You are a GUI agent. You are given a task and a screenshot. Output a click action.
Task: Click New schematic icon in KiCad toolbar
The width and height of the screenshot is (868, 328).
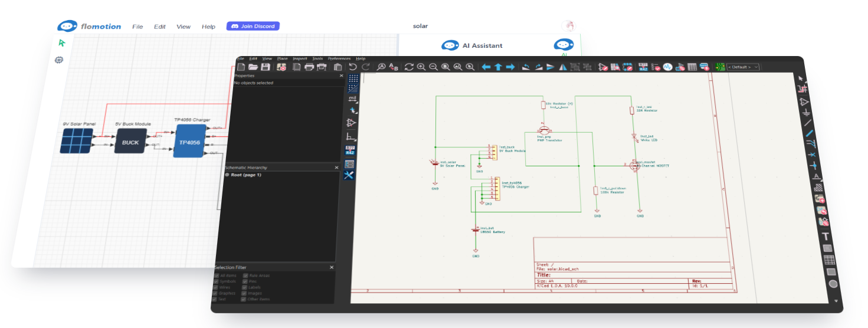point(241,67)
